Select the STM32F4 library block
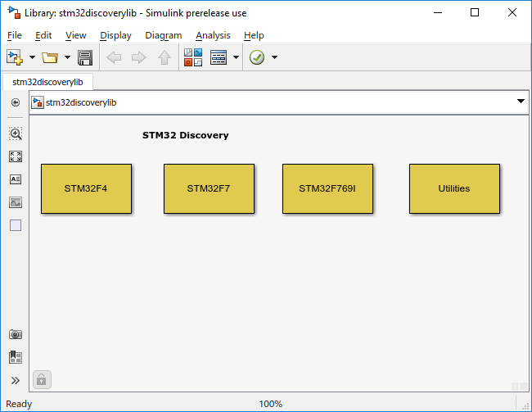 [86, 188]
